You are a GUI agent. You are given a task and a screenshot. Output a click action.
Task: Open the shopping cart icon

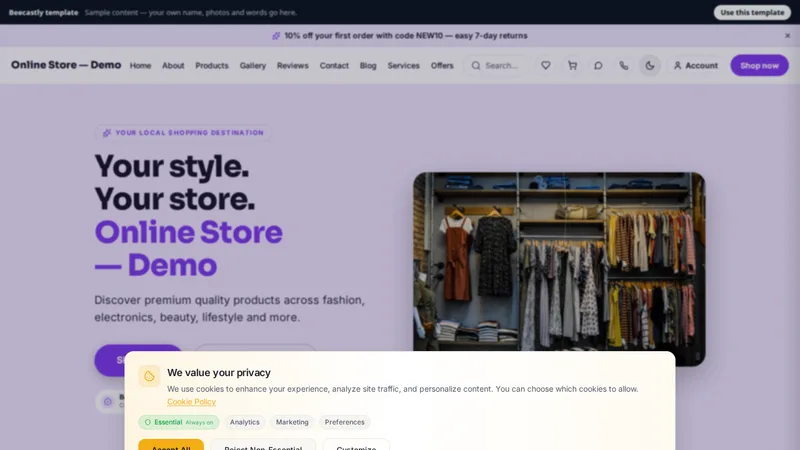[x=572, y=65]
